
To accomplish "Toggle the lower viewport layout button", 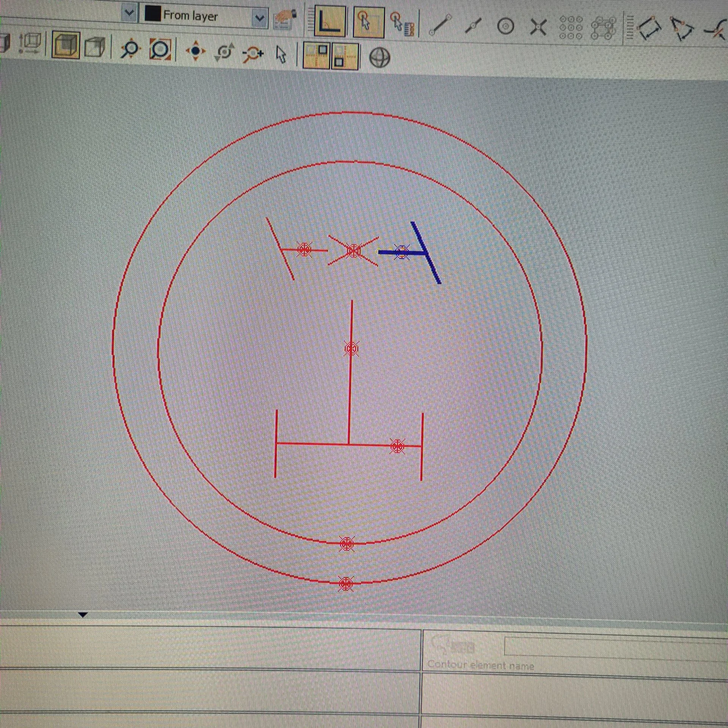I will point(345,57).
